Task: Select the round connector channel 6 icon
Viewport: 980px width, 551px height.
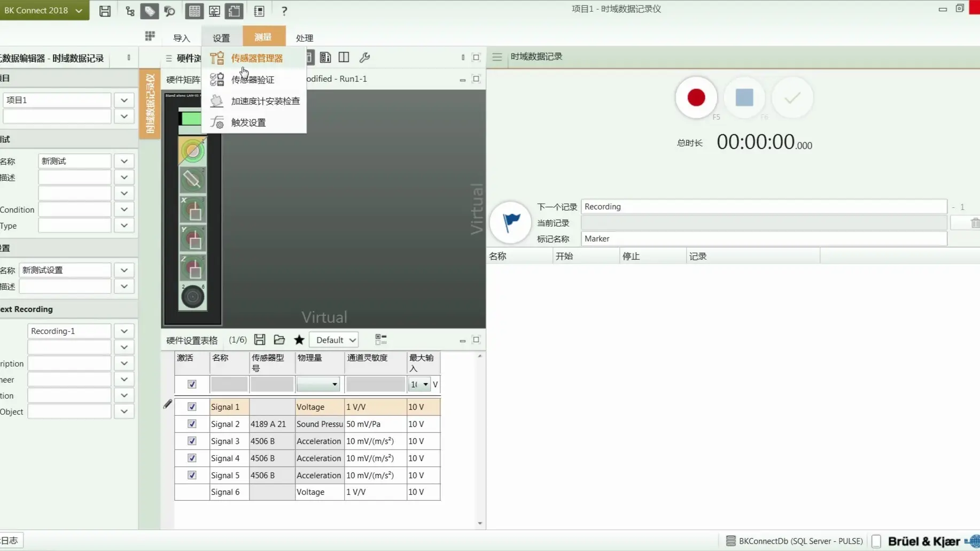Action: 192,297
